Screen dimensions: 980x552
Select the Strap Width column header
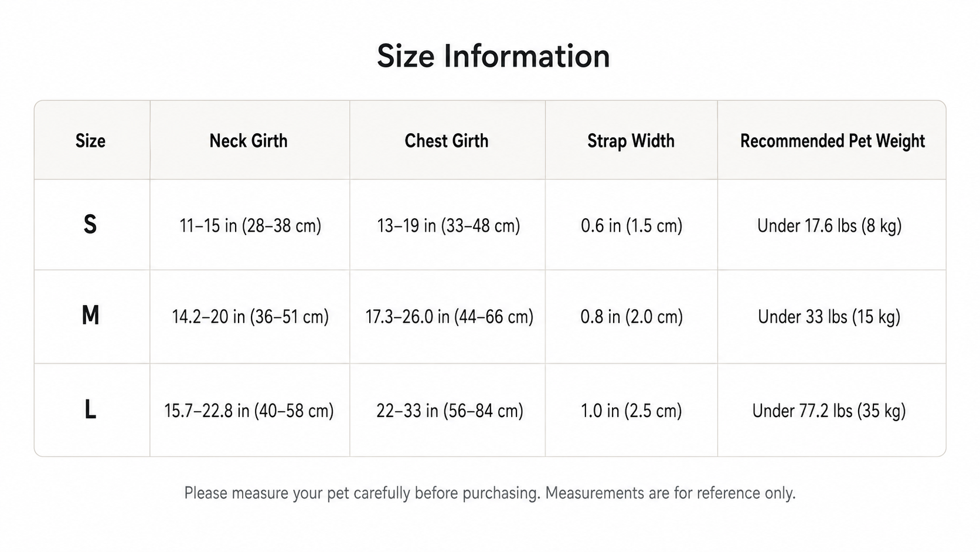631,141
